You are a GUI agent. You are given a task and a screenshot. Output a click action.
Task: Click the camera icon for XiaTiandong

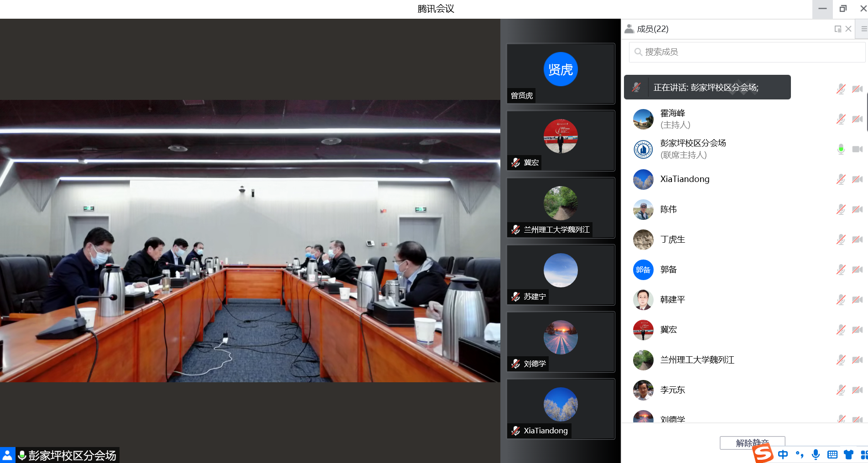point(857,179)
